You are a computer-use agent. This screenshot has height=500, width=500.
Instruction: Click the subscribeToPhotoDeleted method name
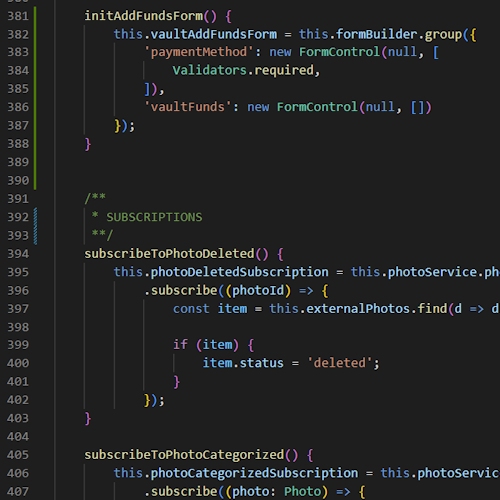(169, 254)
